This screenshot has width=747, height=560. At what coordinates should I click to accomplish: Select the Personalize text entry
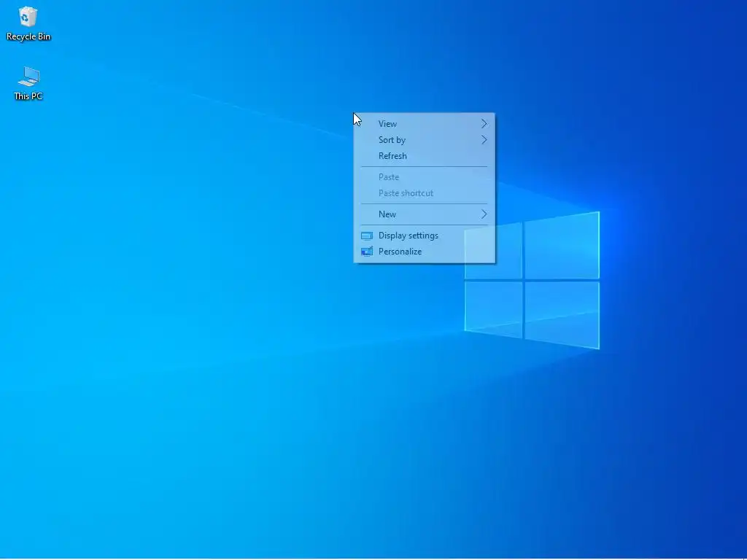(400, 252)
